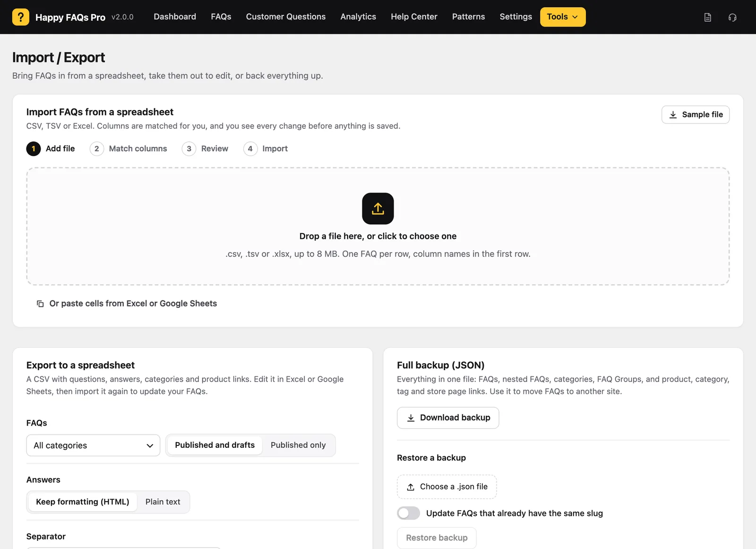Screen dimensions: 756x549
Task: Download the Sample file
Action: pyautogui.click(x=696, y=114)
